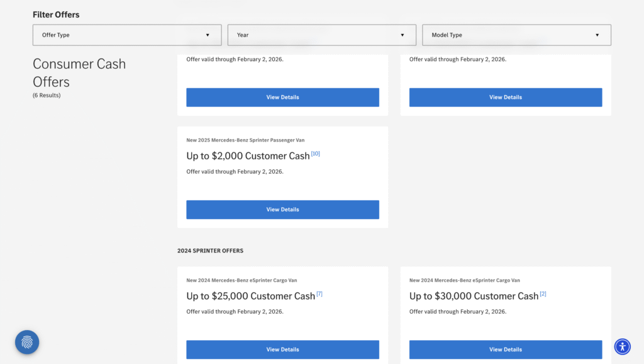The image size is (644, 364).
Task: Click View Details in the upper-left cut-off card
Action: click(282, 98)
